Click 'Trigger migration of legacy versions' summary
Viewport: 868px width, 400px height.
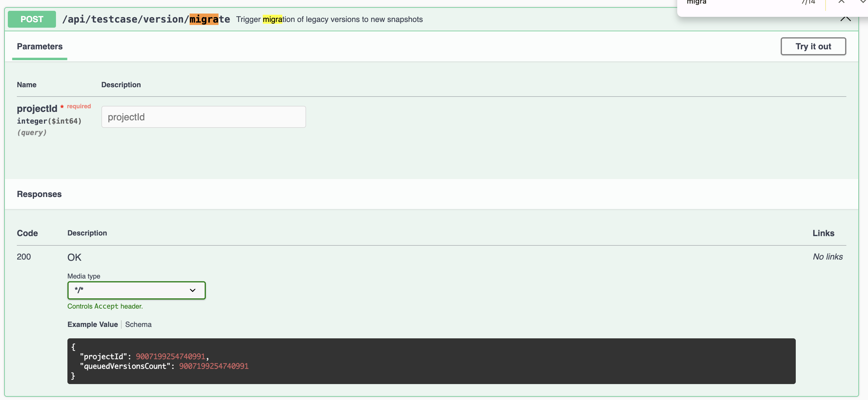pyautogui.click(x=329, y=19)
